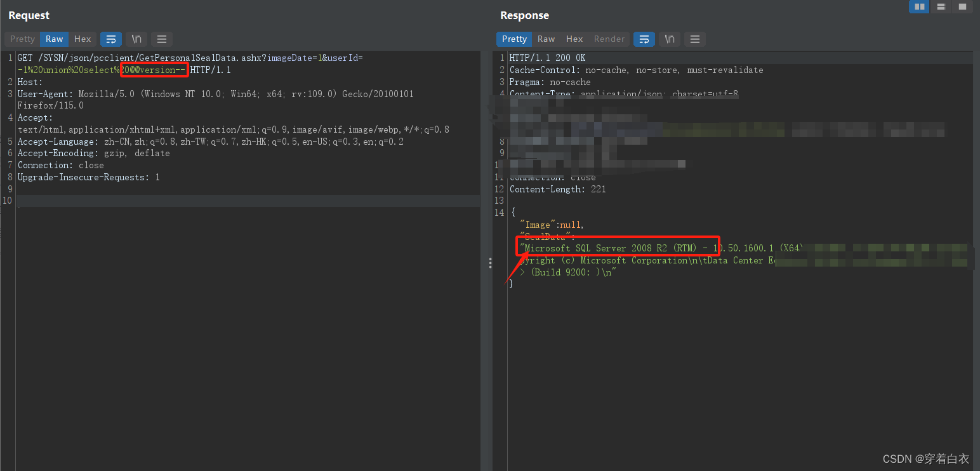Open the Render tab in Response panel

point(609,39)
